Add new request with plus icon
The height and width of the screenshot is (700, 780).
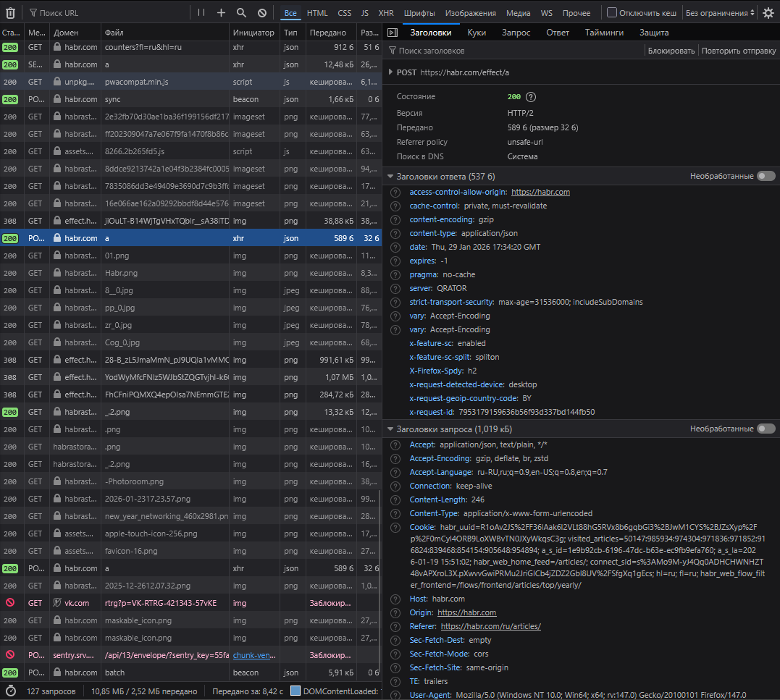click(222, 13)
